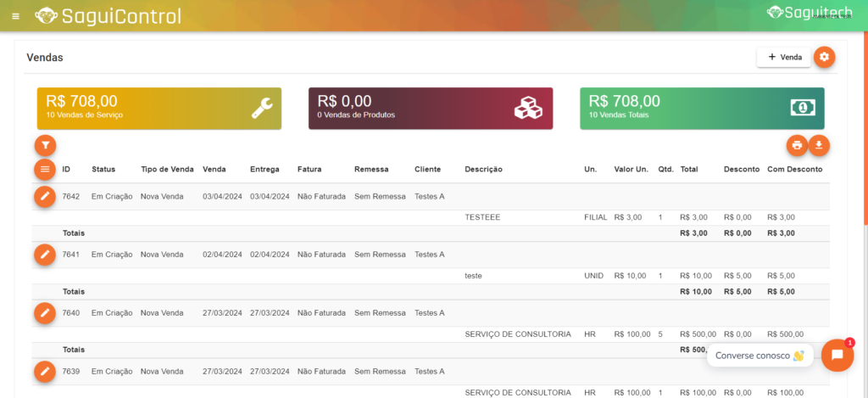Open the chat bubble widget
868x398 pixels.
(x=837, y=355)
